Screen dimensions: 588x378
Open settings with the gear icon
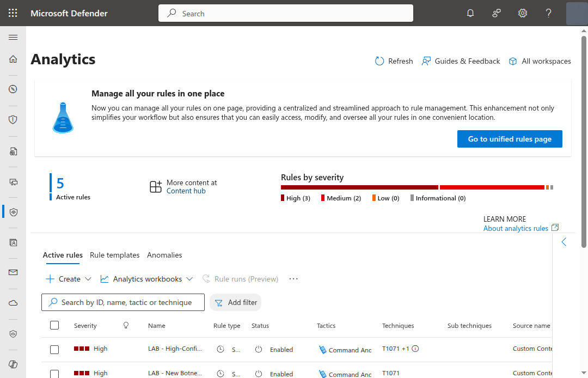(522, 13)
